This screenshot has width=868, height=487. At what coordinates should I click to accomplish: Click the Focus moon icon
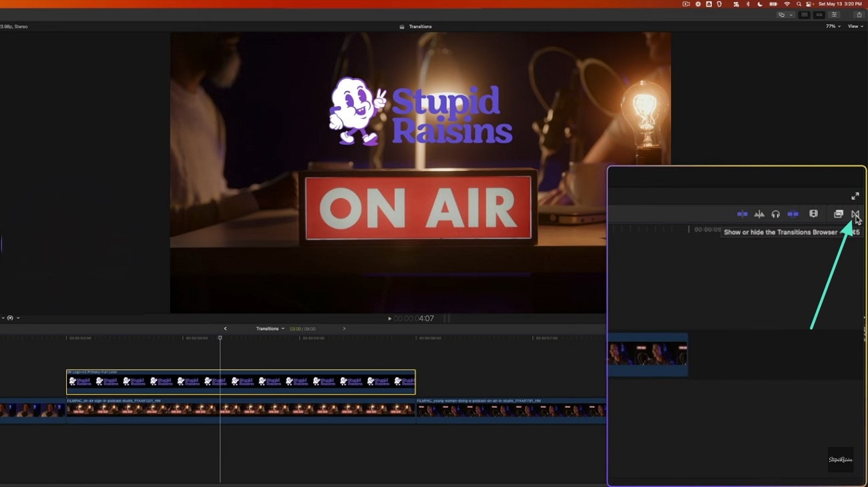point(760,4)
